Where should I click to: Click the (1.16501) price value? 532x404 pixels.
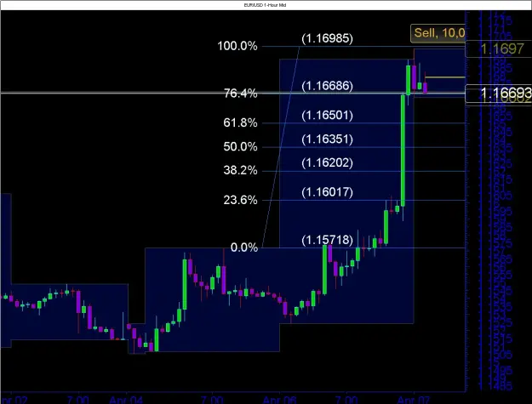[x=327, y=115]
